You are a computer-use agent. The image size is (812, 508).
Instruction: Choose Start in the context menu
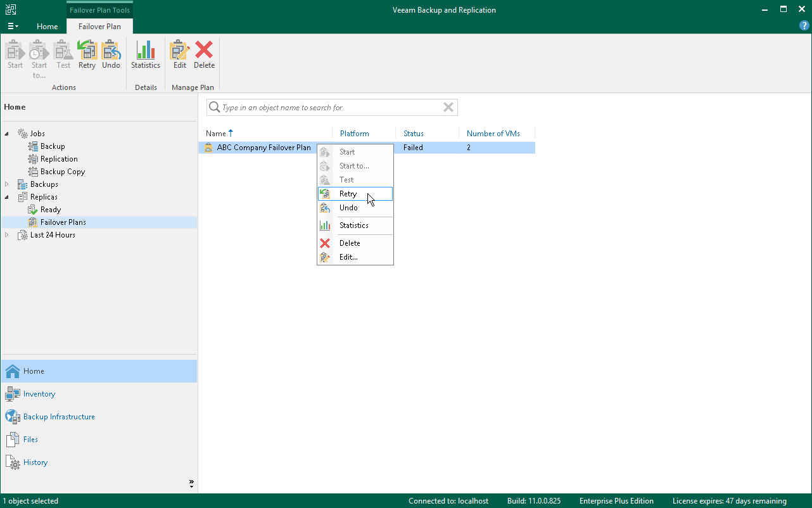[x=355, y=152]
